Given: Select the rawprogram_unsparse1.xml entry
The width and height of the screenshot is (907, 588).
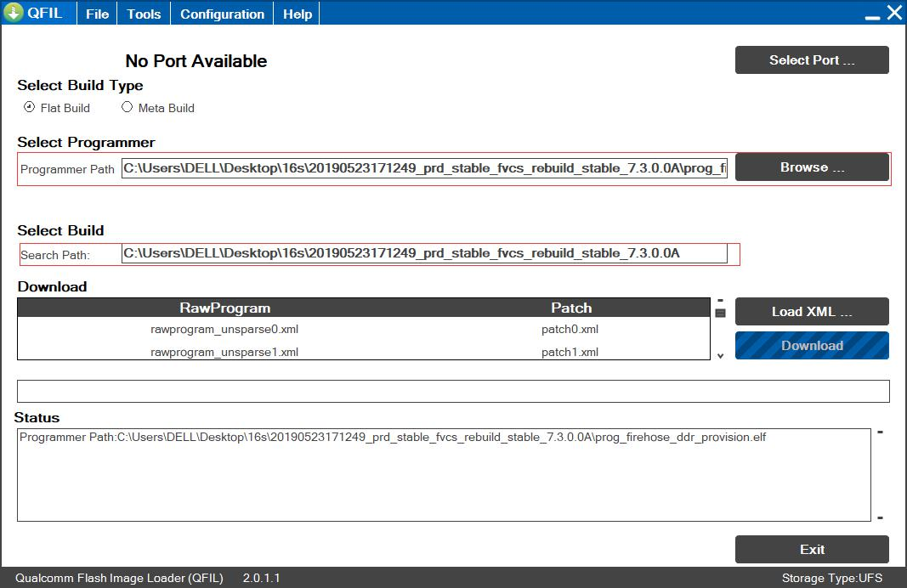Looking at the screenshot, I should (x=224, y=352).
